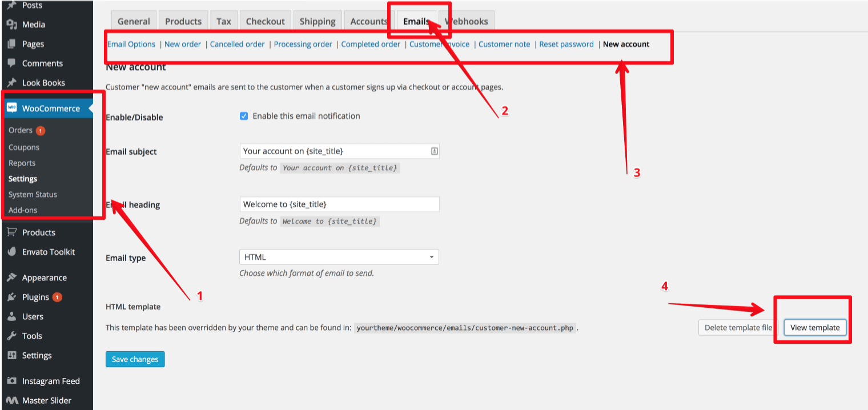Click the Products cart icon
Viewport: 868px width, 410px height.
tap(11, 232)
